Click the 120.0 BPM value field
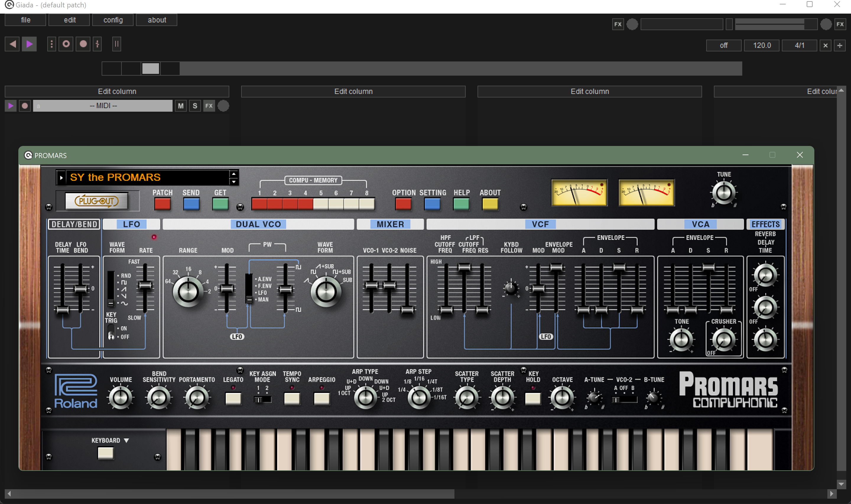This screenshot has width=851, height=504. click(x=761, y=45)
